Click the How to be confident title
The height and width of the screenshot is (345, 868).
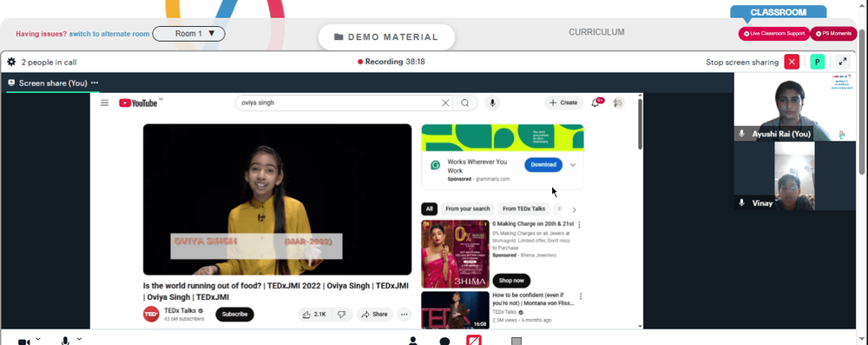tap(533, 300)
